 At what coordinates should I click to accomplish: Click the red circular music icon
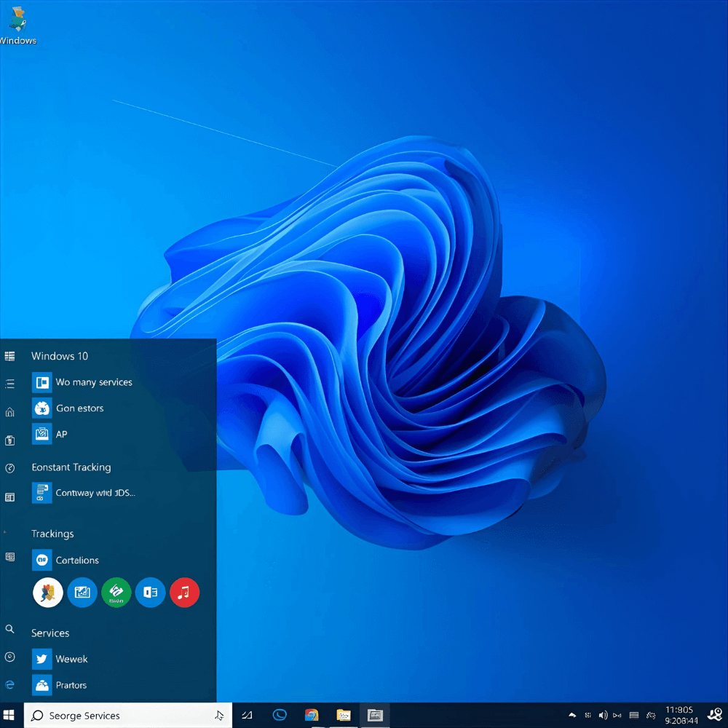(x=184, y=593)
